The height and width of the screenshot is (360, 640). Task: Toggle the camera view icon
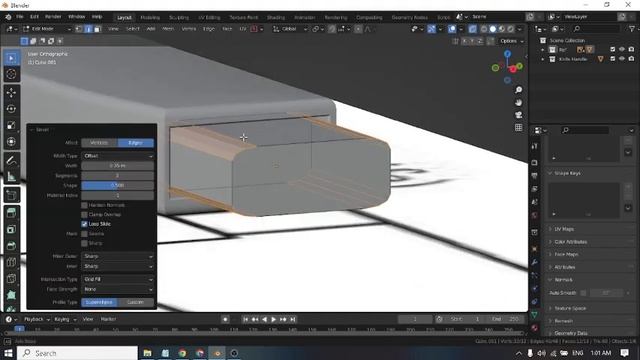pos(518,115)
